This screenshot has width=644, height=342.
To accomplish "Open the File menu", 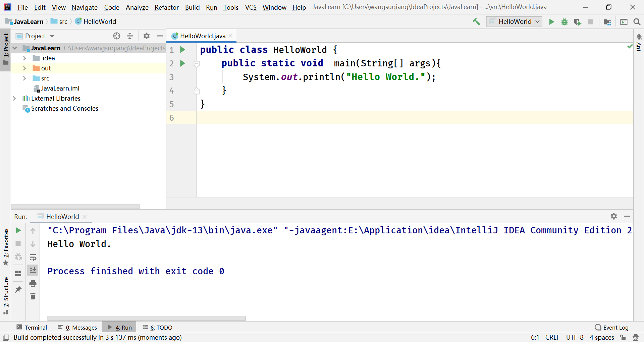I will 22,7.
